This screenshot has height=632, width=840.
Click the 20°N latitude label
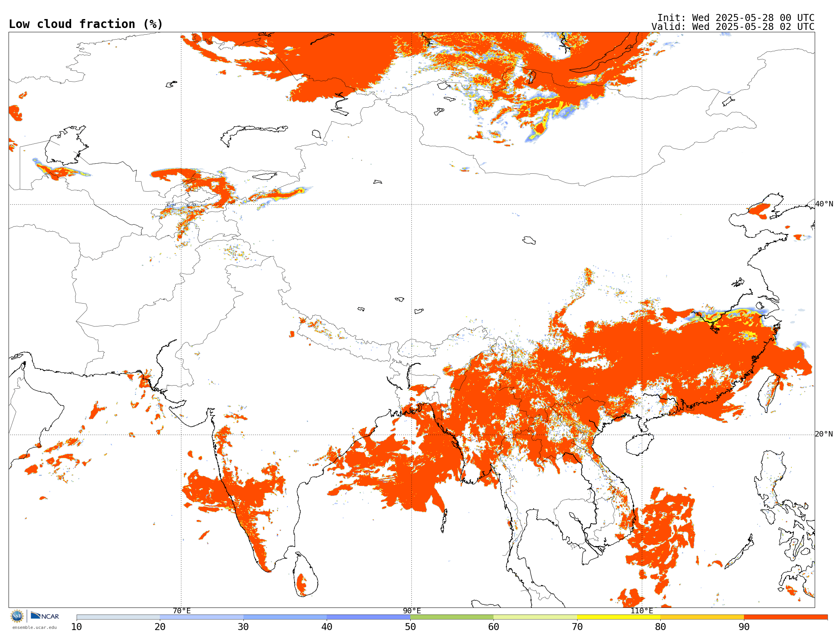pos(824,434)
